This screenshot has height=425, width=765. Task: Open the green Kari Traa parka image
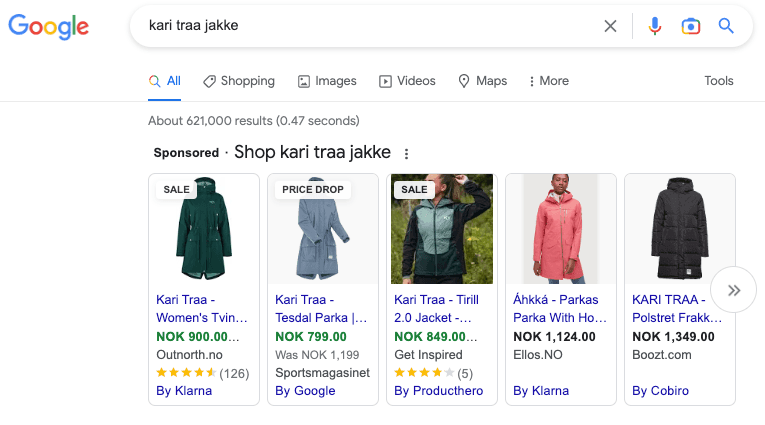(204, 229)
